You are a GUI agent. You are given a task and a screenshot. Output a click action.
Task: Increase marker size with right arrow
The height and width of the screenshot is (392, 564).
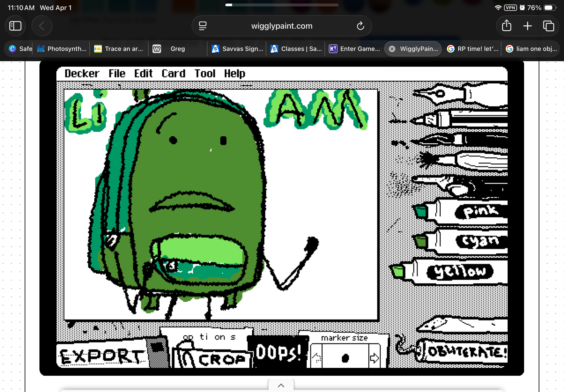pyautogui.click(x=374, y=358)
